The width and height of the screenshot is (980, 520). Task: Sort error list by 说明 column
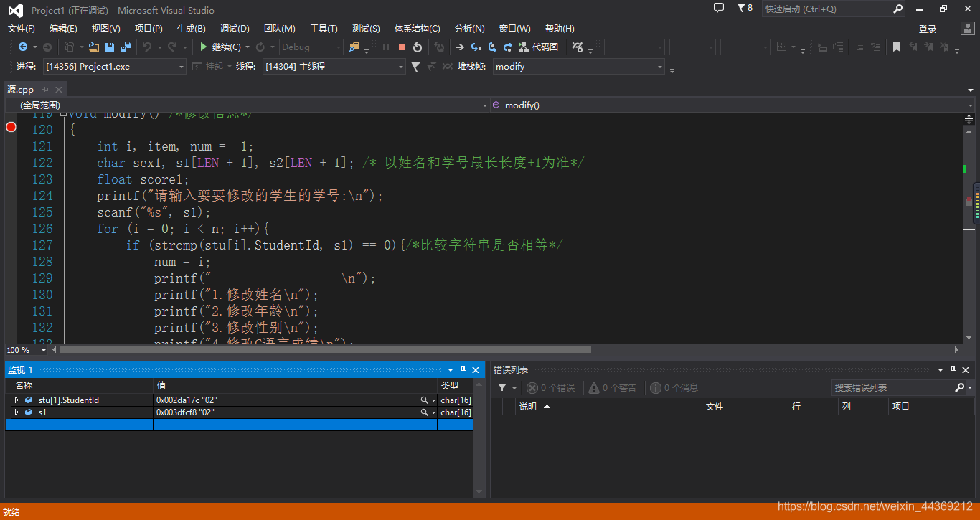pyautogui.click(x=608, y=407)
